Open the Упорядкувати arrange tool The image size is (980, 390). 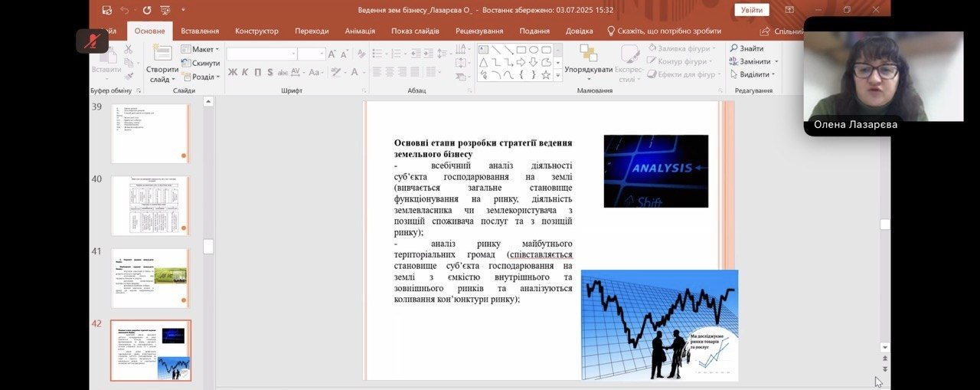click(x=588, y=60)
